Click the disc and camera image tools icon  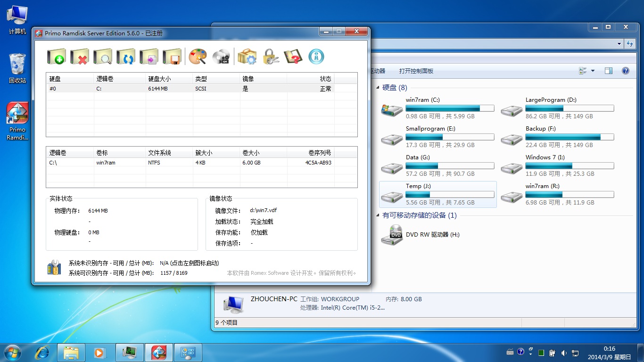click(x=221, y=57)
